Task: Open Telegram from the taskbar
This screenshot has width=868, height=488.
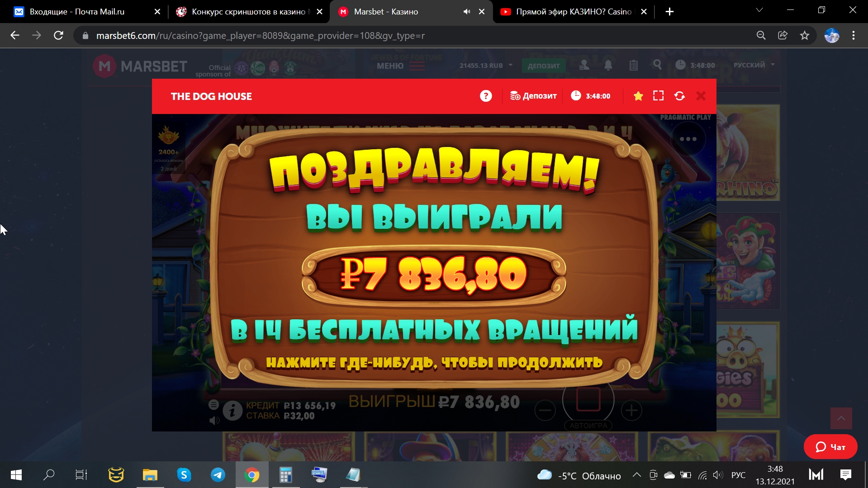Action: pyautogui.click(x=218, y=475)
